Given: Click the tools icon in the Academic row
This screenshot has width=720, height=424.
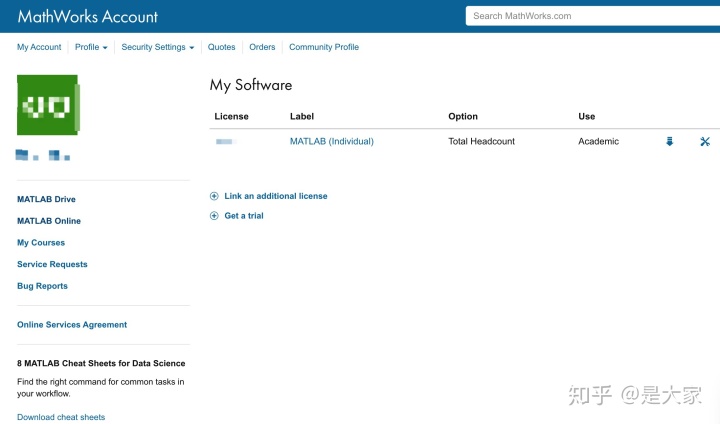Looking at the screenshot, I should (705, 141).
